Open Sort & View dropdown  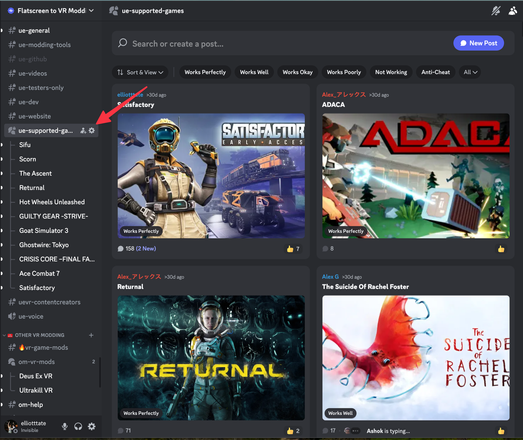(x=140, y=72)
